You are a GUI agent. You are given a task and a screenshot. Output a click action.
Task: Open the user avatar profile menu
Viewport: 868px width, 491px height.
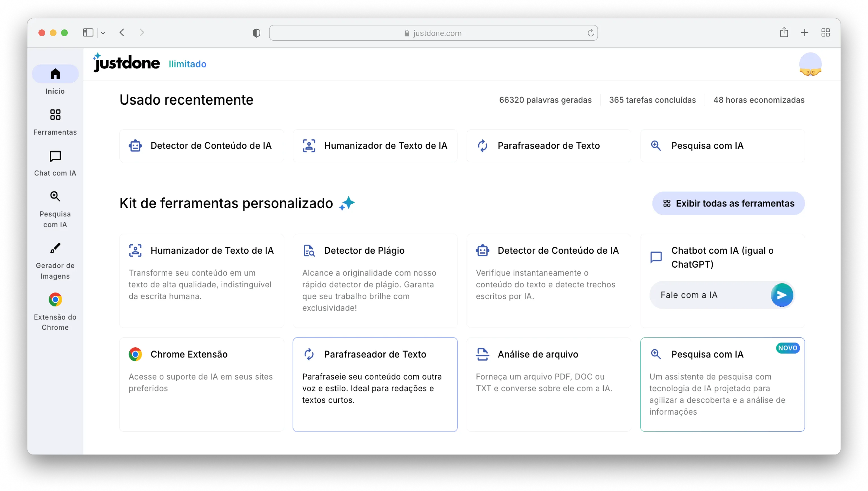[810, 64]
